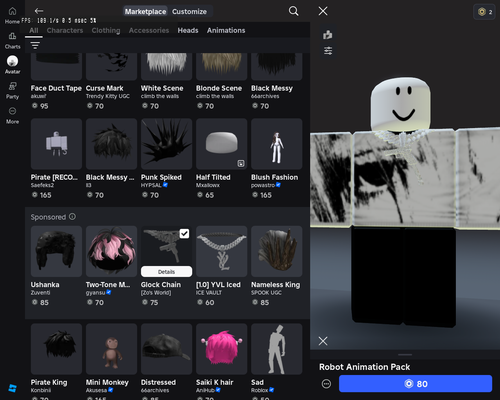Screen dimensions: 500x400
Task: Open Glock Chain Details button
Action: pyautogui.click(x=166, y=272)
